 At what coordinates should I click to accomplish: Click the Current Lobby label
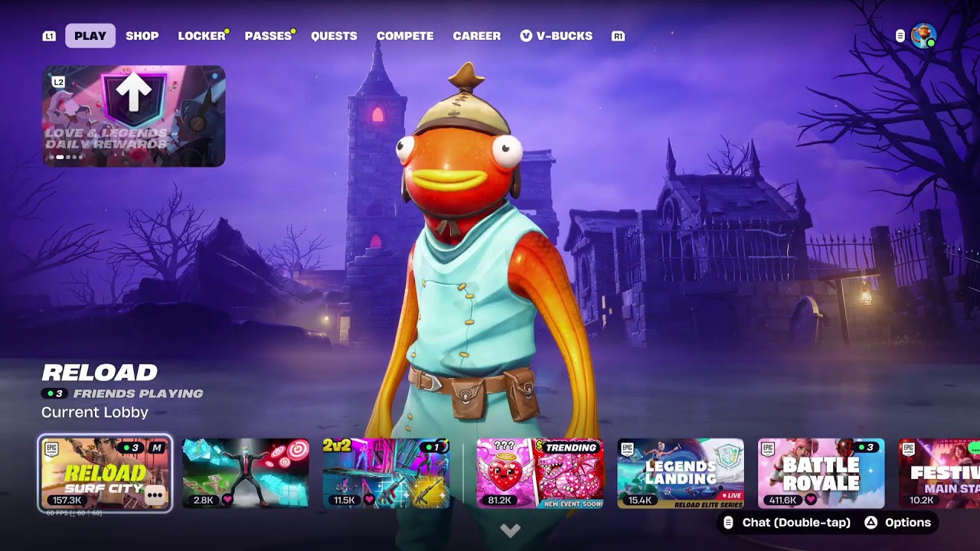pos(95,412)
